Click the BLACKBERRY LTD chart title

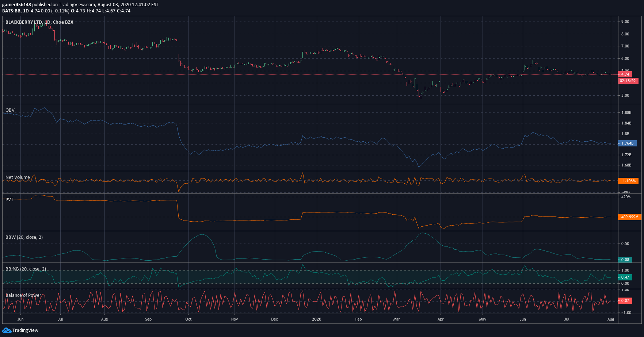[39, 22]
